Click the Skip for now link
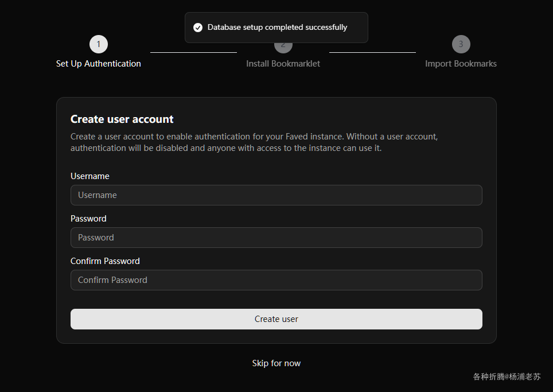553x392 pixels. point(276,363)
